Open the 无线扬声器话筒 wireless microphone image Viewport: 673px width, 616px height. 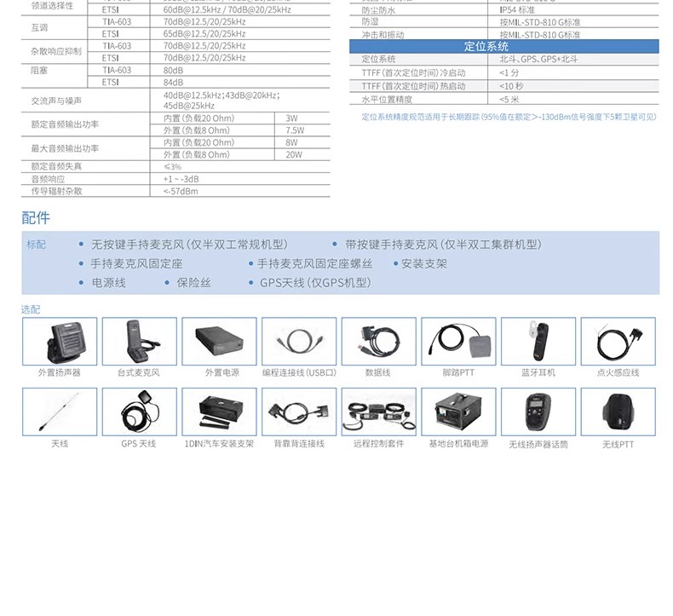tap(538, 412)
